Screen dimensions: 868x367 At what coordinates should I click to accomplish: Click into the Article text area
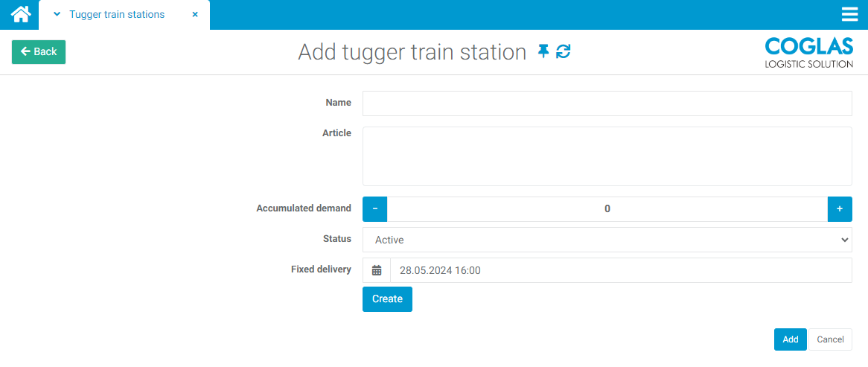point(607,156)
